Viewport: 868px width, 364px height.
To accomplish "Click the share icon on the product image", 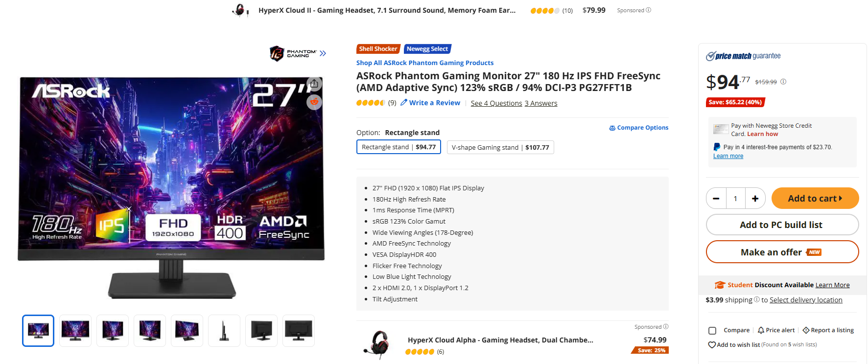I will 314,84.
